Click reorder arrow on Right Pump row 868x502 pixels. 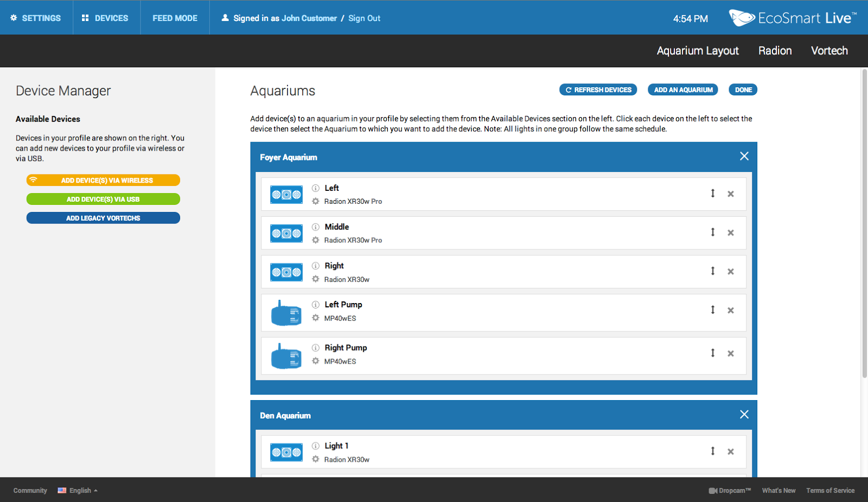pos(713,353)
